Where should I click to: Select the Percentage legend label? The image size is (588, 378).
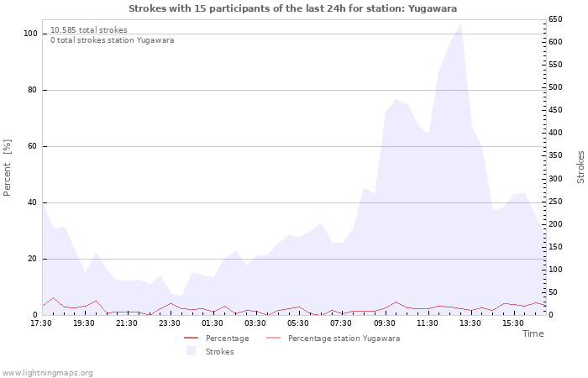227,339
